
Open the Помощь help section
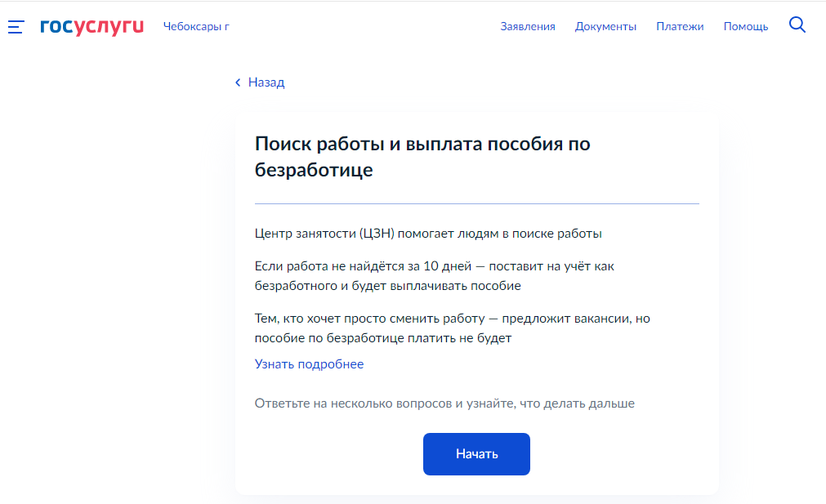pos(745,26)
